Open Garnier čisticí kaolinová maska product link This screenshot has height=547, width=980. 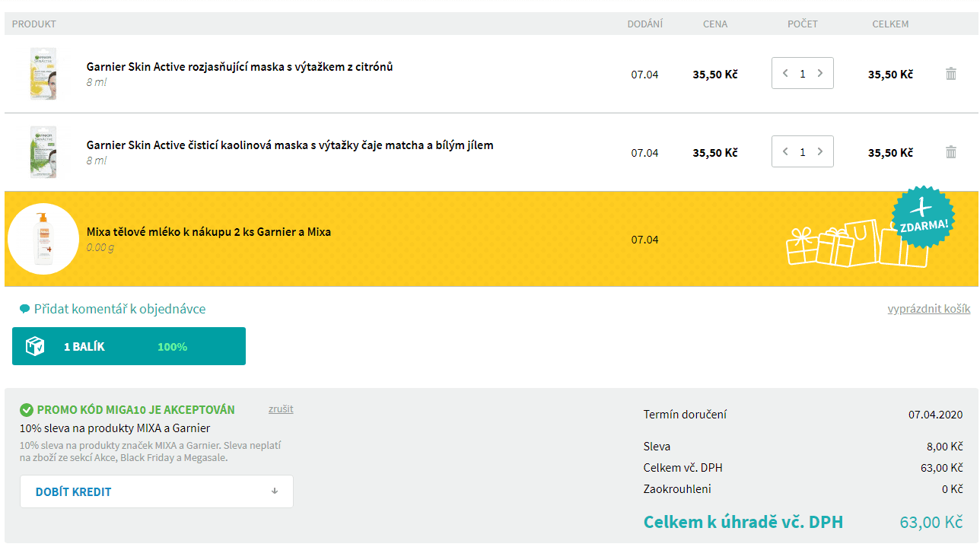click(290, 145)
